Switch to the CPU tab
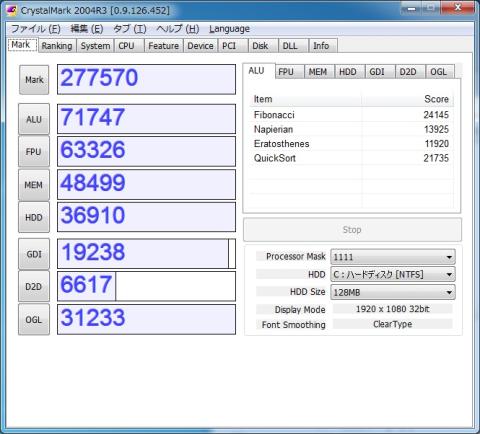 tap(129, 46)
